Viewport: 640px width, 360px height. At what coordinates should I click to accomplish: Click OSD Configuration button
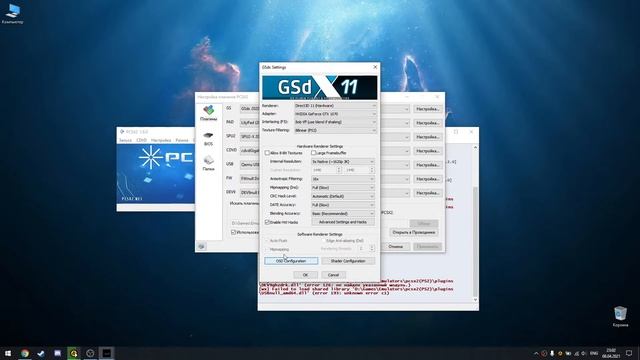point(291,261)
